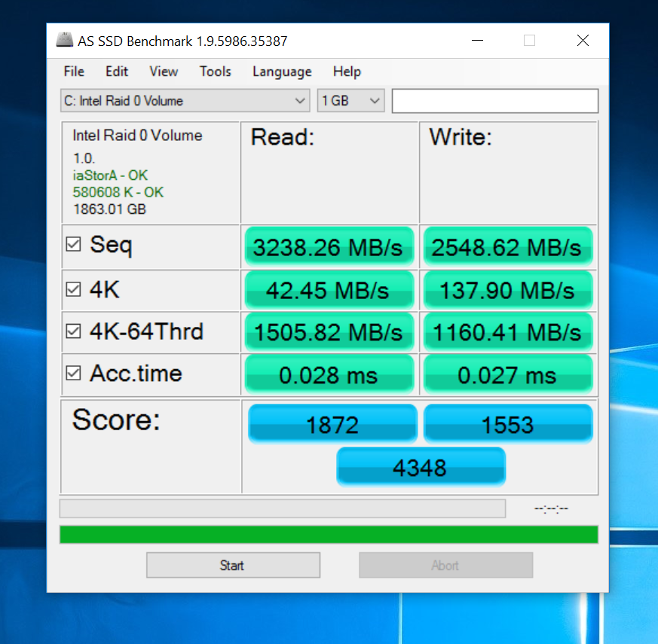Uncheck the Seq test checkbox

[73, 244]
